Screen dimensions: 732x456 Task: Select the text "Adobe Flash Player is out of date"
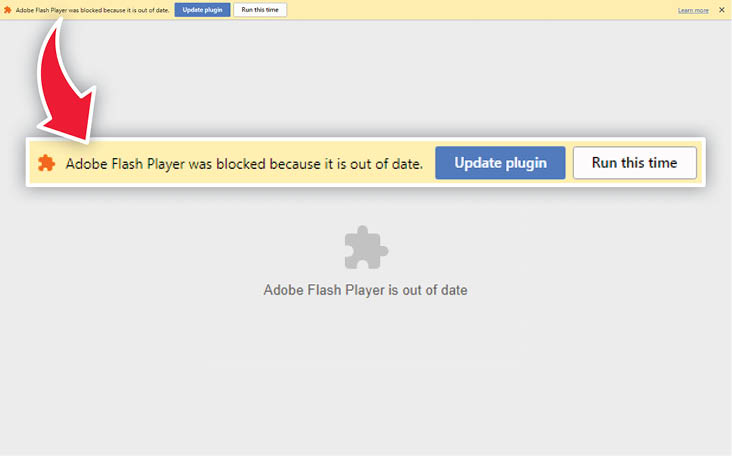point(365,290)
